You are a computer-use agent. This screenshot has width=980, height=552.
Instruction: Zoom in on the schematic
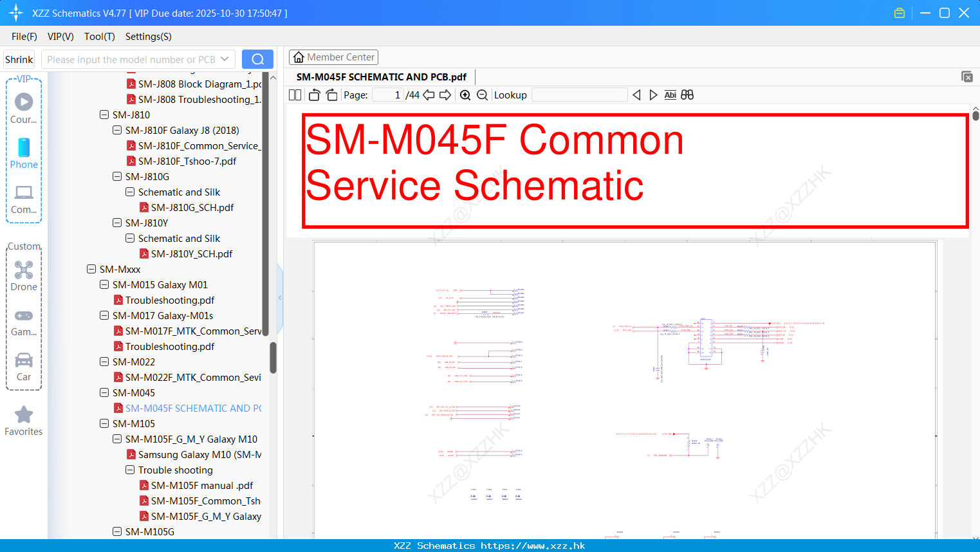(465, 95)
